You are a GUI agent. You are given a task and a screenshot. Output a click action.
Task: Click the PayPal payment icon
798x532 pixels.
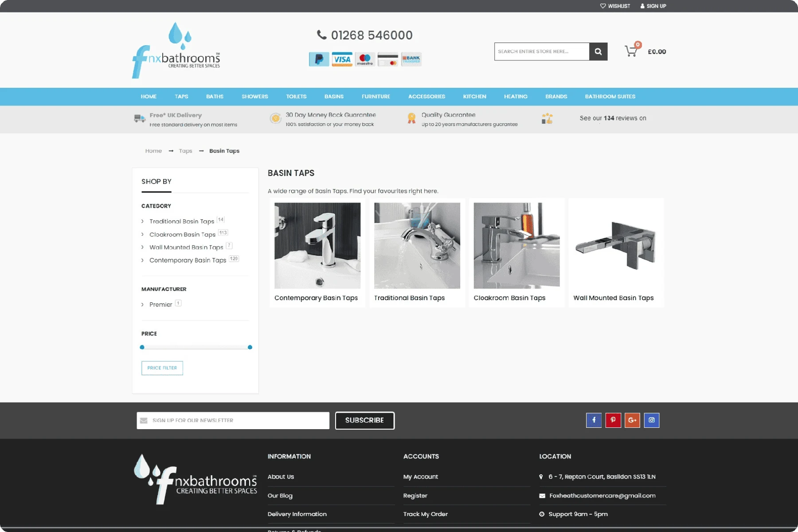click(x=319, y=59)
